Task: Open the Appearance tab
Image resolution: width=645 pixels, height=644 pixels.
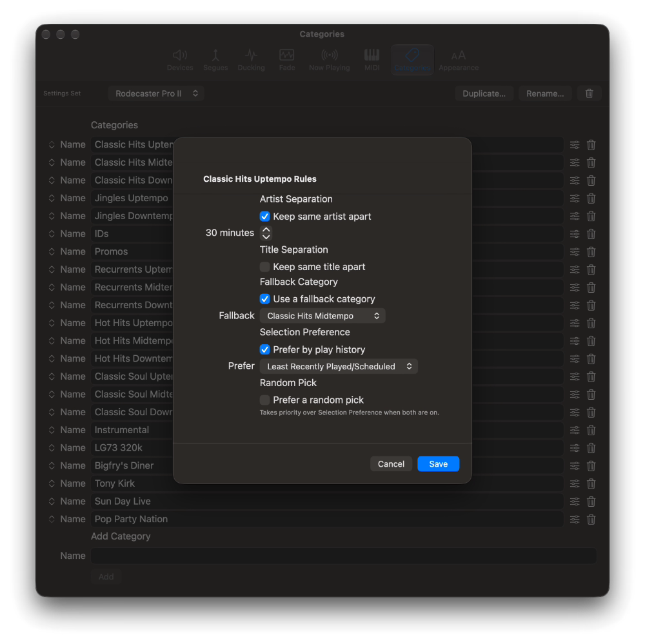Action: (458, 60)
